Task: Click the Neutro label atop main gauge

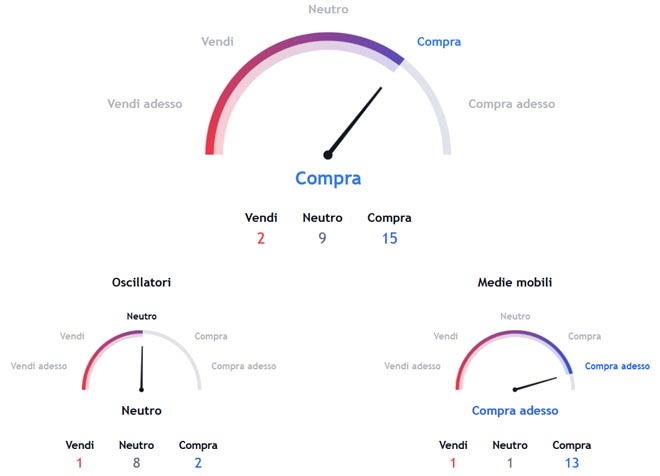Action: 328,9
